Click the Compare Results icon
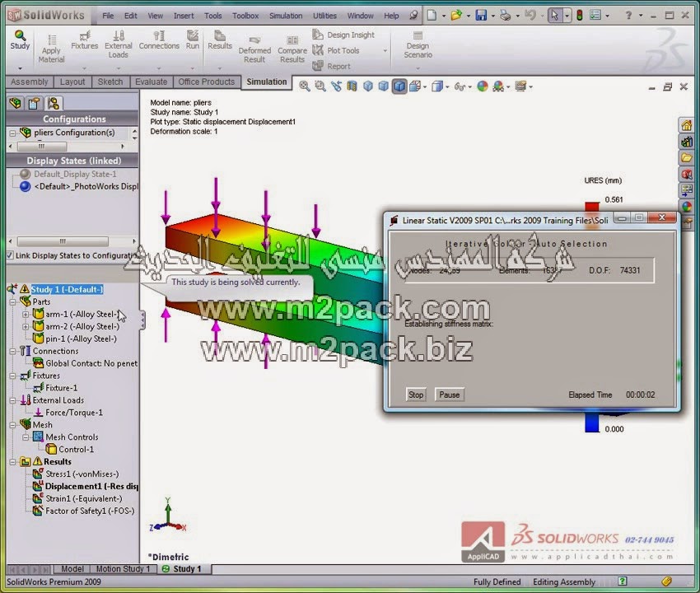 coord(292,40)
